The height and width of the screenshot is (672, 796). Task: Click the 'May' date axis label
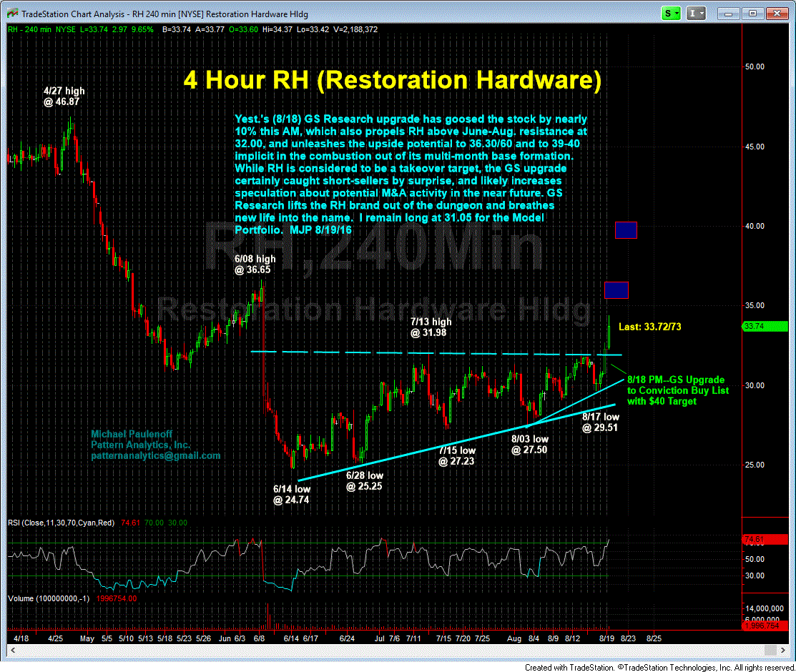(x=87, y=638)
